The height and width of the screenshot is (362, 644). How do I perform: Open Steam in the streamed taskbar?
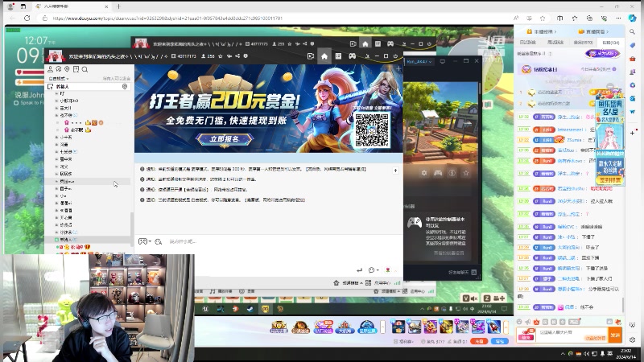tap(250, 309)
